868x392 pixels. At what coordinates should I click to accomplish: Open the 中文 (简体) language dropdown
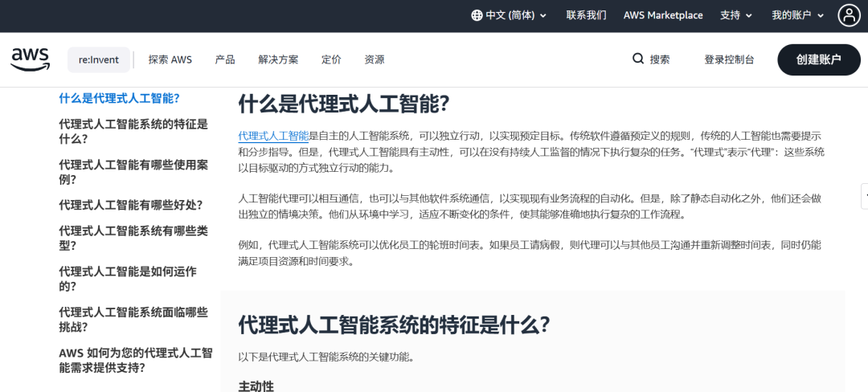tap(509, 15)
